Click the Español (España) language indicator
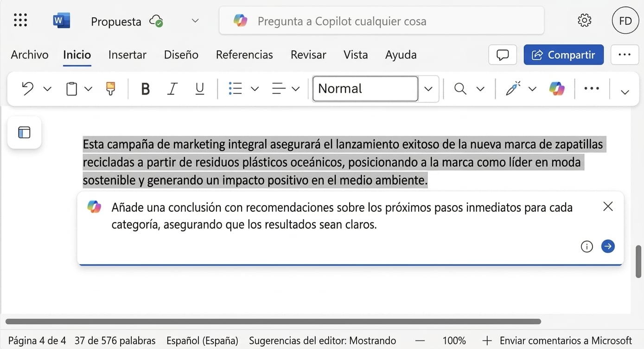 click(202, 341)
